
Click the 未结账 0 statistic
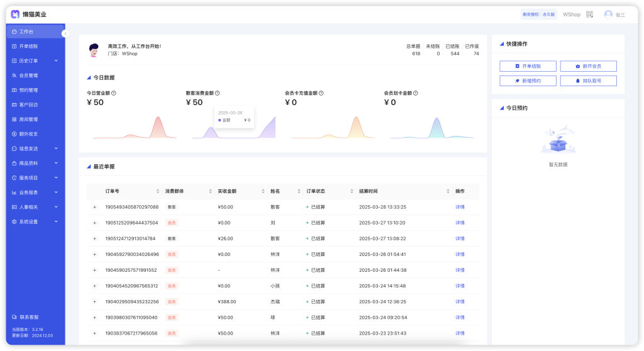coord(433,50)
